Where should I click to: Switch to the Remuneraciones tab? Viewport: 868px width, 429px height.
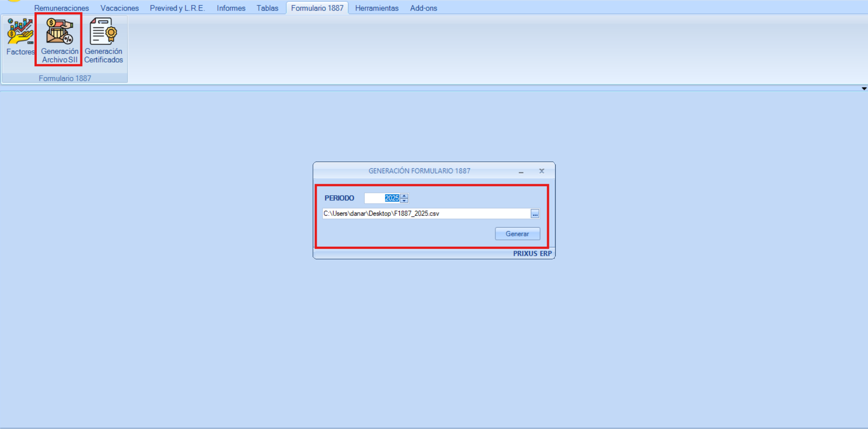point(61,8)
